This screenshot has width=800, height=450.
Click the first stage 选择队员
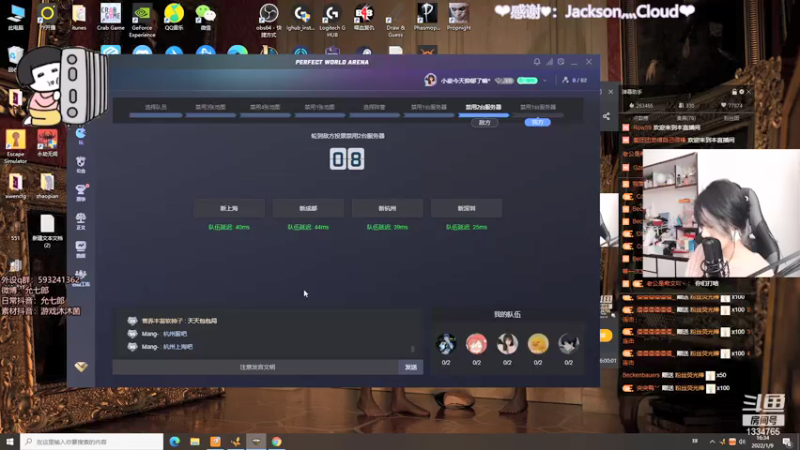(x=156, y=107)
